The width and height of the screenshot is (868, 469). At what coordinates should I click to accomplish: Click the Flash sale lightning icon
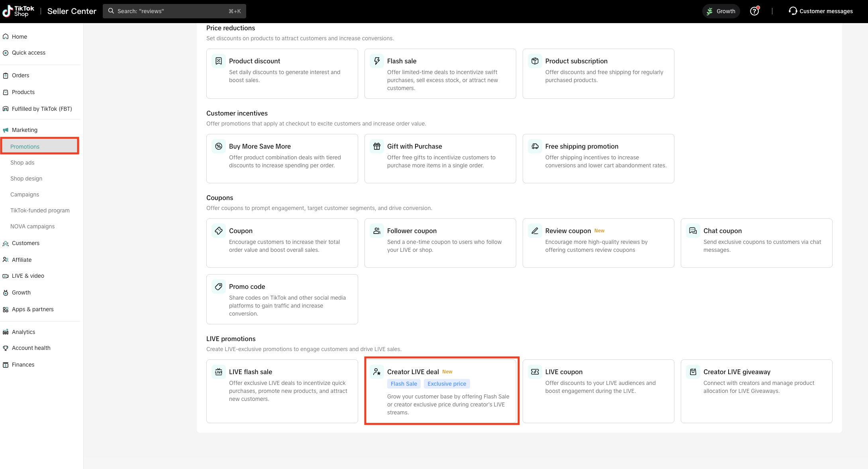(376, 61)
